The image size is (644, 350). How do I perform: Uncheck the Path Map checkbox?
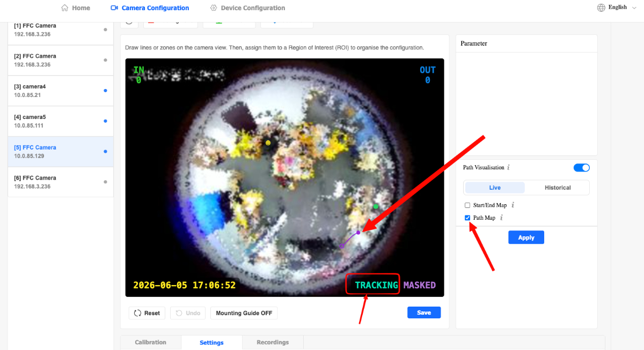(x=467, y=218)
